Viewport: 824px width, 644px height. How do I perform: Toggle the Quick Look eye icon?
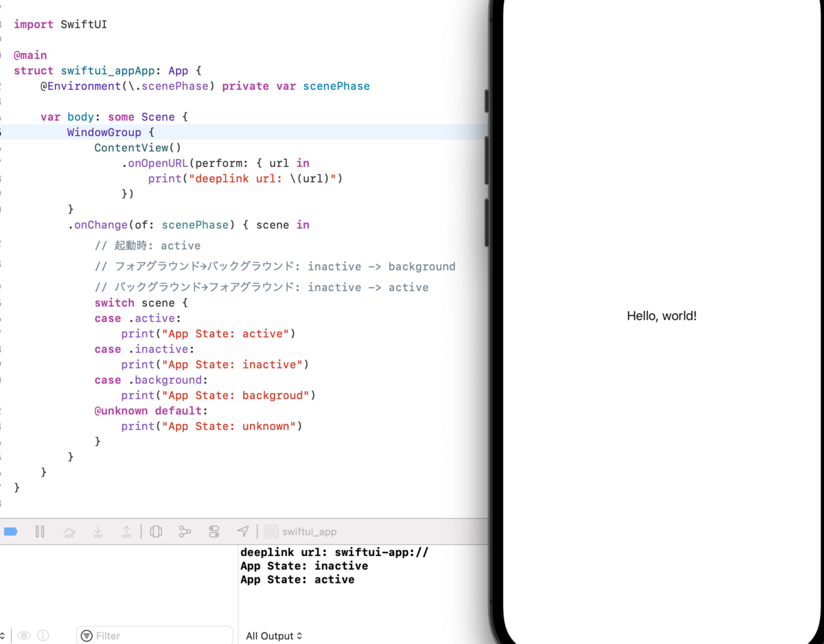[x=24, y=636]
